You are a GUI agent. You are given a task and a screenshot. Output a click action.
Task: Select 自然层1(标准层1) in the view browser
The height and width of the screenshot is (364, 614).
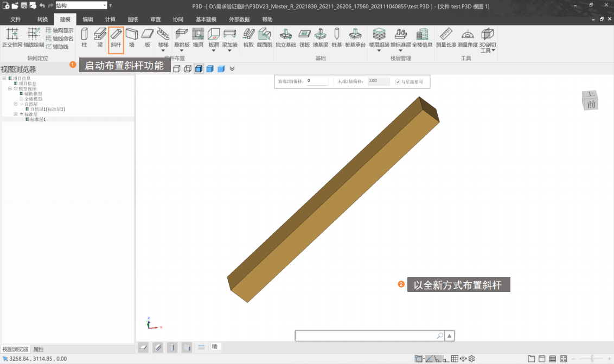pyautogui.click(x=47, y=109)
